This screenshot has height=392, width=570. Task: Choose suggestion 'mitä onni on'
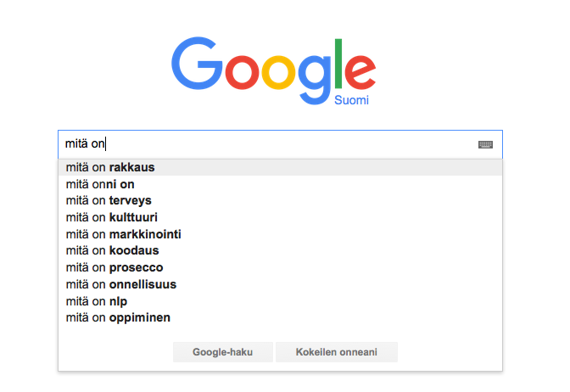pos(280,184)
